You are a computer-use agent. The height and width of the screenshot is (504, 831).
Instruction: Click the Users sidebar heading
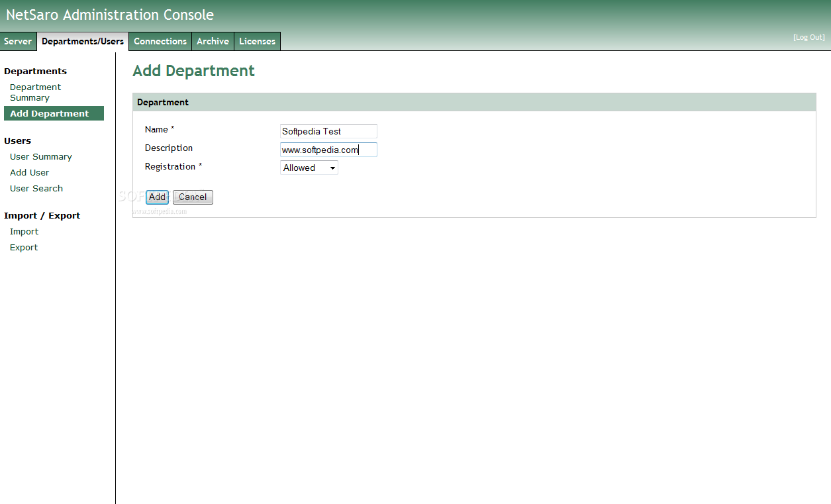click(x=17, y=141)
